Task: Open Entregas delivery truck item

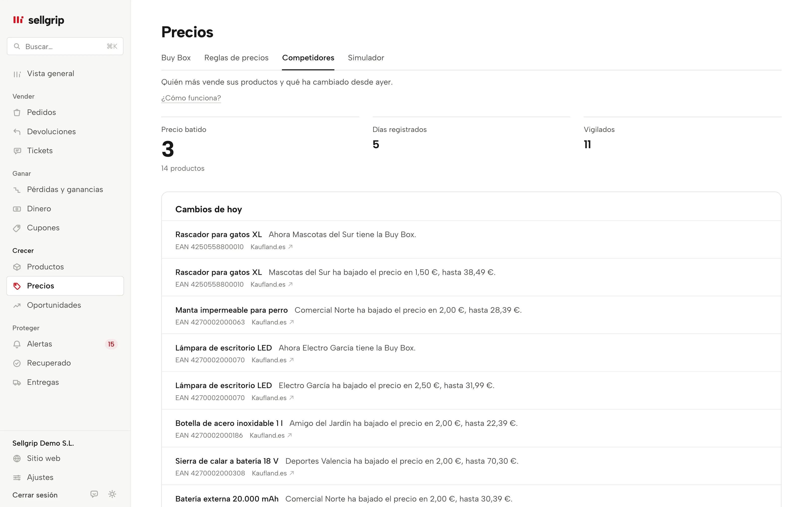Action: click(x=65, y=382)
